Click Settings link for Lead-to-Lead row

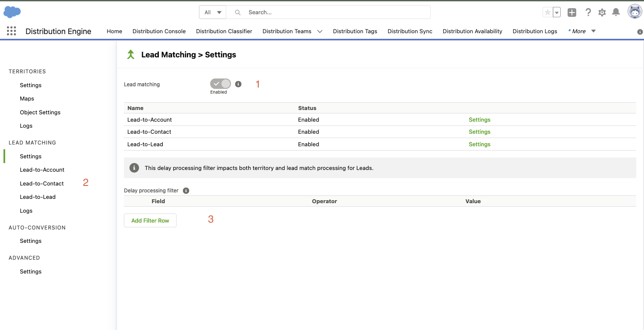click(x=480, y=145)
